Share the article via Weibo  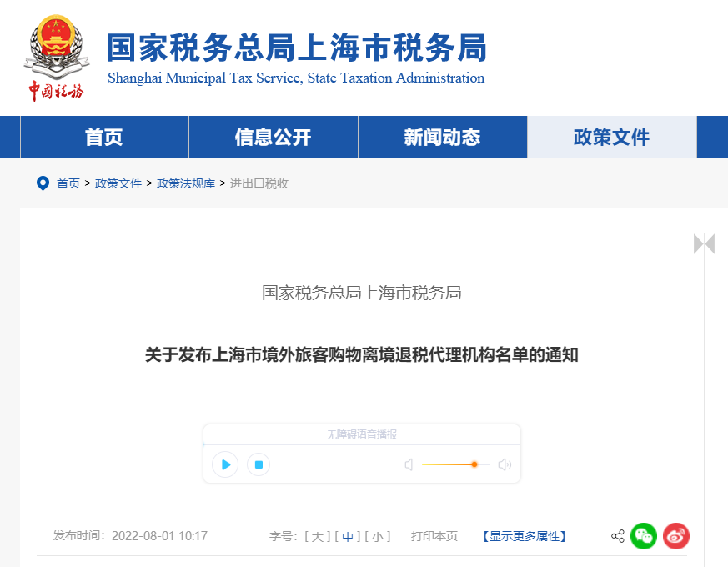pos(676,536)
